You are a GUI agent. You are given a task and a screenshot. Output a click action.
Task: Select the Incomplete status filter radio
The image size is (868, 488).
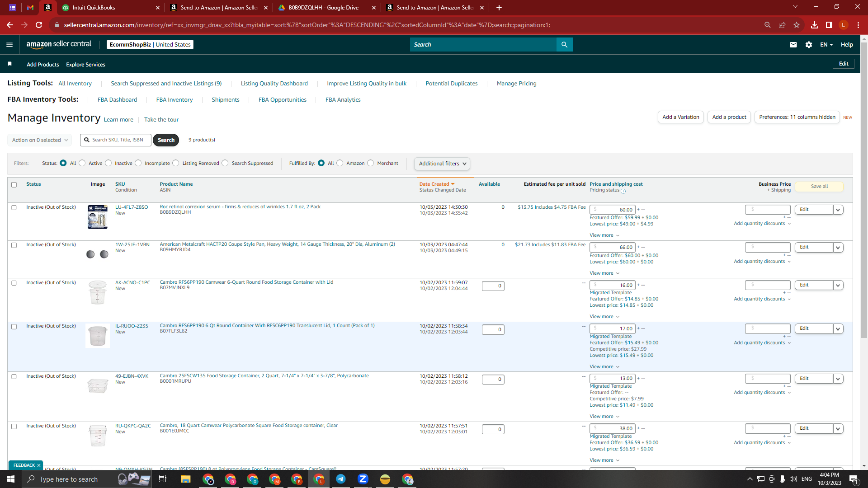pyautogui.click(x=138, y=163)
